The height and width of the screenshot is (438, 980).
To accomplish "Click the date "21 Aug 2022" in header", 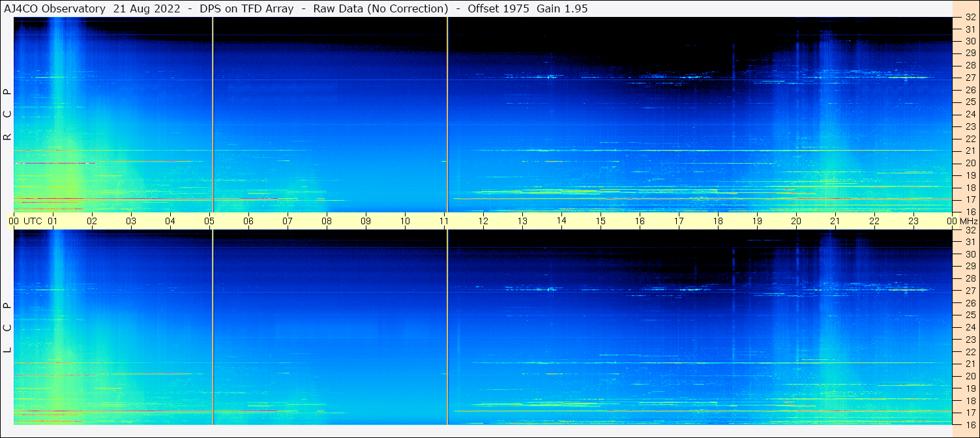I will (x=146, y=8).
